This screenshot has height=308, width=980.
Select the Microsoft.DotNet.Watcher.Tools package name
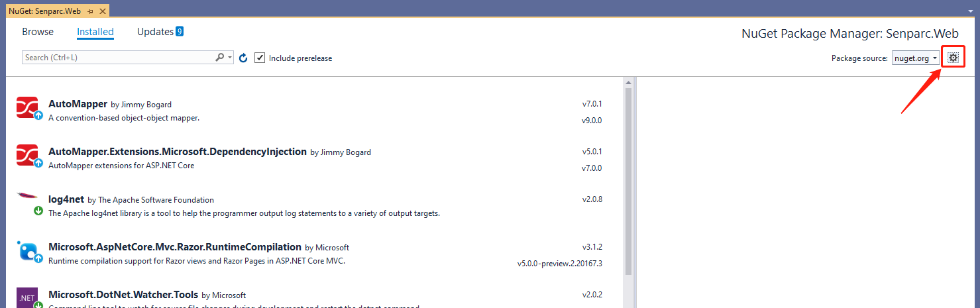[x=123, y=295]
